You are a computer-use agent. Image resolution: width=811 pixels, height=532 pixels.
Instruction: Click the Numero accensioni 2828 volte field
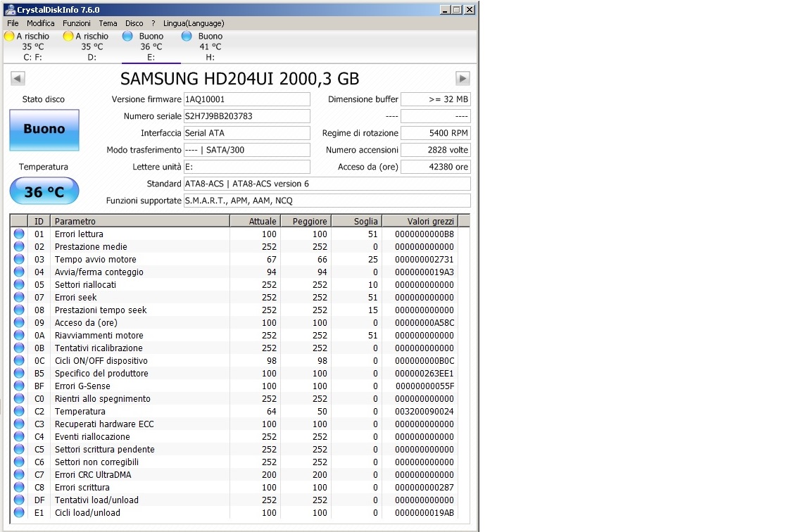coord(436,150)
